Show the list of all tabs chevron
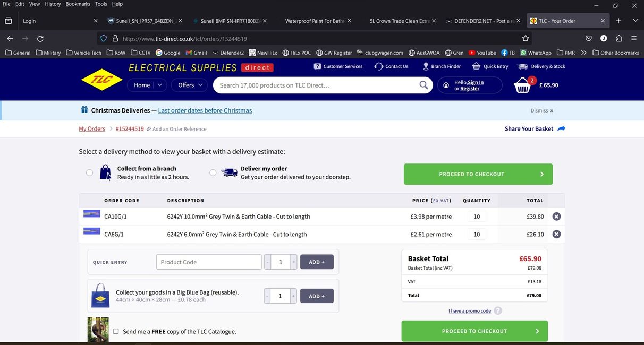This screenshot has height=345, width=644. (635, 21)
